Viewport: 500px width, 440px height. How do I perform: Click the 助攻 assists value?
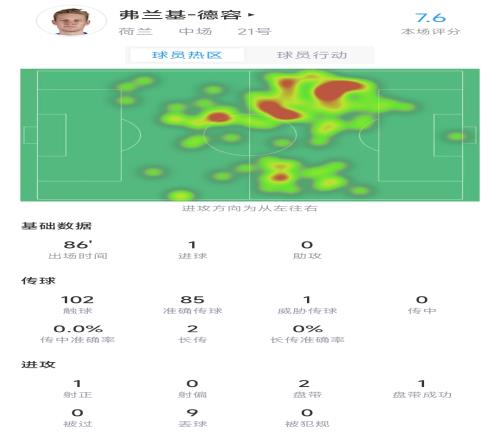307,245
